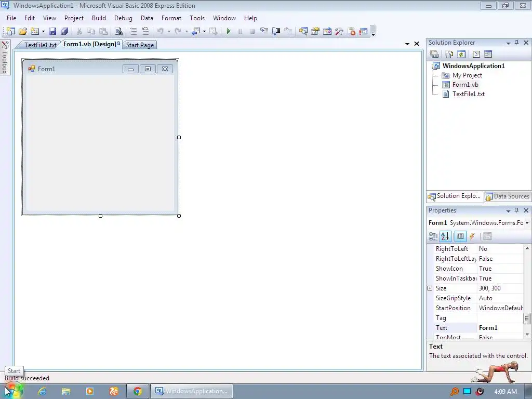Show Events with the lightning bolt icon

point(472,236)
